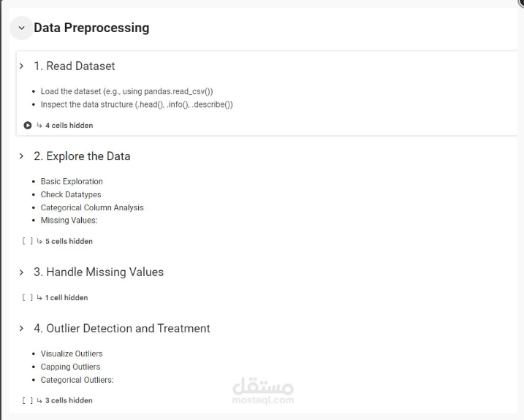The width and height of the screenshot is (524, 420).
Task: Run the hidden Read Dataset cells play icon
Action: point(28,125)
